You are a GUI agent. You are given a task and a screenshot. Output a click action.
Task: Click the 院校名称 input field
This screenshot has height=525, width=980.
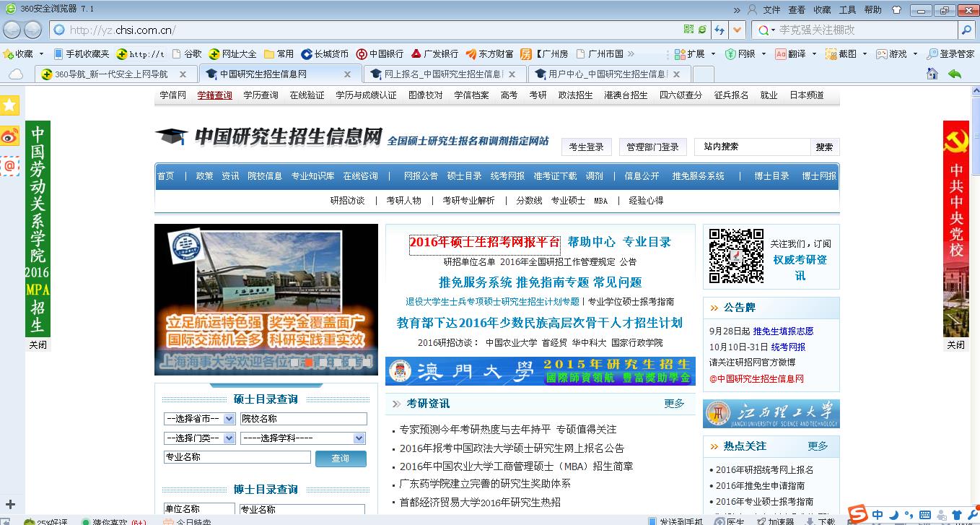(x=303, y=419)
